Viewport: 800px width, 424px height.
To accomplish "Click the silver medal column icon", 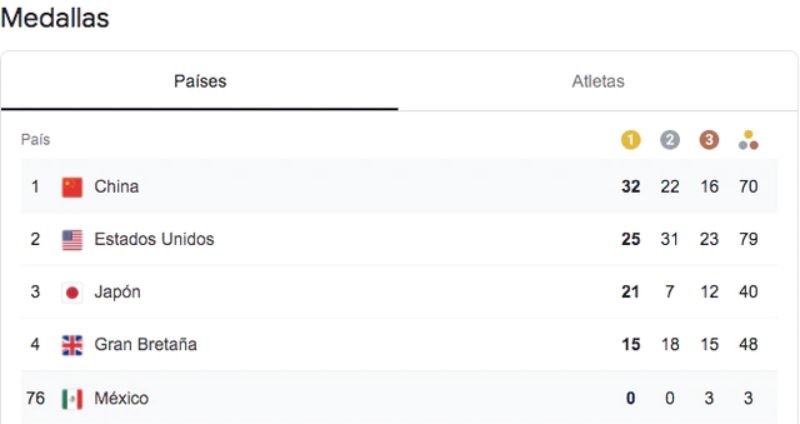I will [671, 139].
